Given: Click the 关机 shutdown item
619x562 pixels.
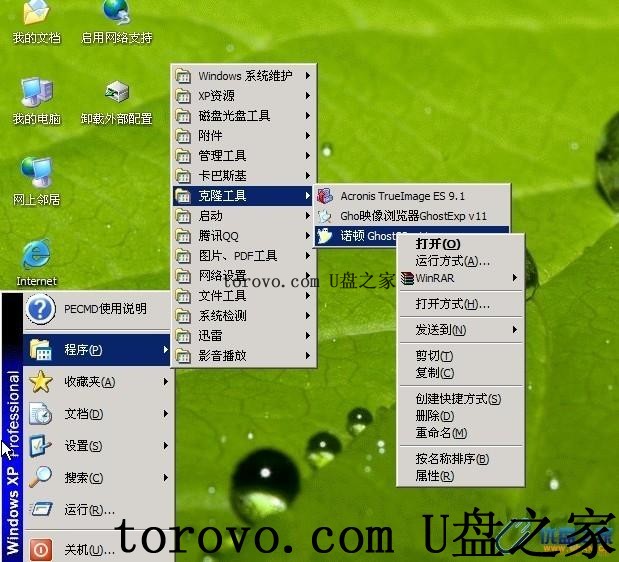Looking at the screenshot, I should (x=89, y=550).
